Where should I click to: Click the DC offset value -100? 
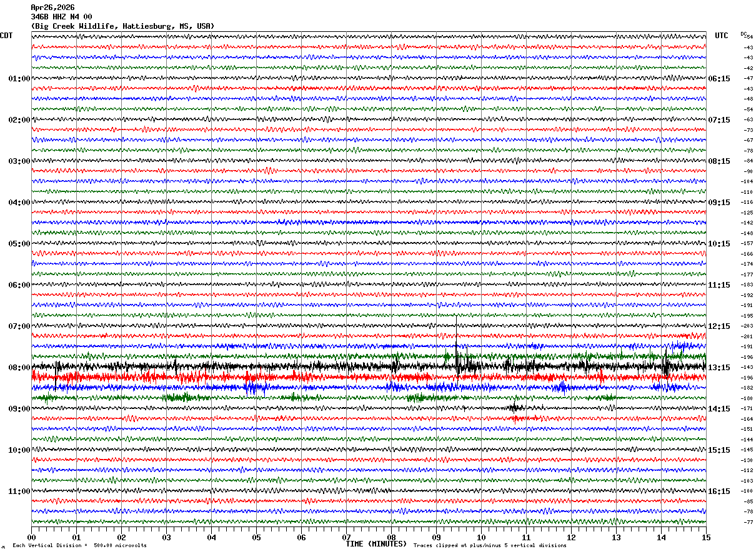click(747, 491)
